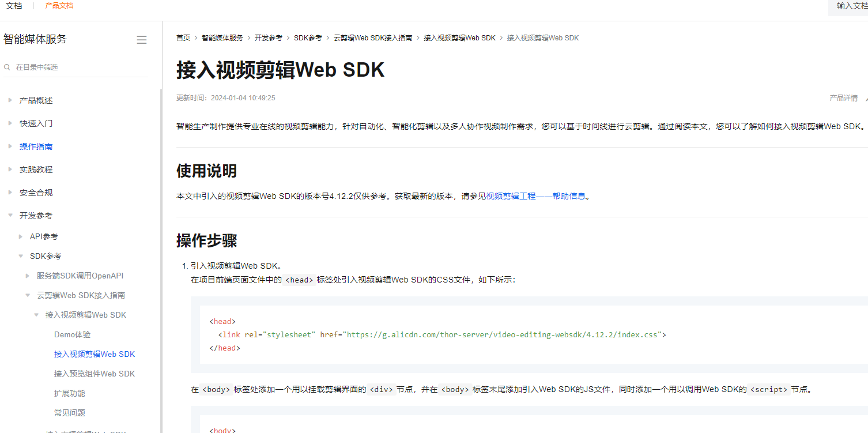The image size is (868, 433).
Task: Expand the 服务端SDK调用OpenAPI tree arrow
Action: point(28,276)
